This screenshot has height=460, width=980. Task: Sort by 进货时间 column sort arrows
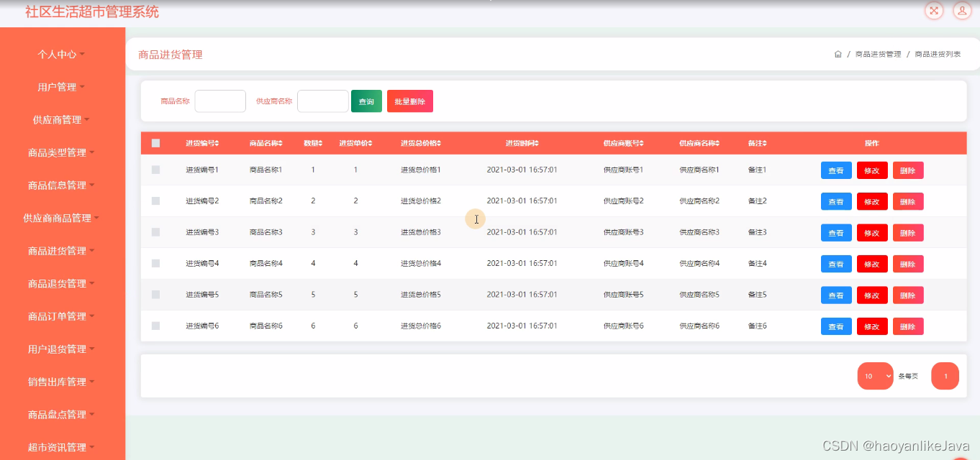click(536, 144)
